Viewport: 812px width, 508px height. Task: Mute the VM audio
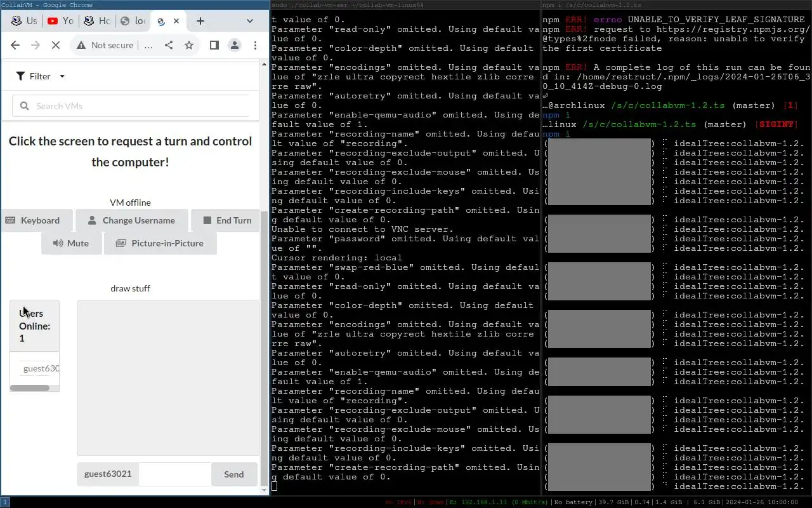[71, 243]
